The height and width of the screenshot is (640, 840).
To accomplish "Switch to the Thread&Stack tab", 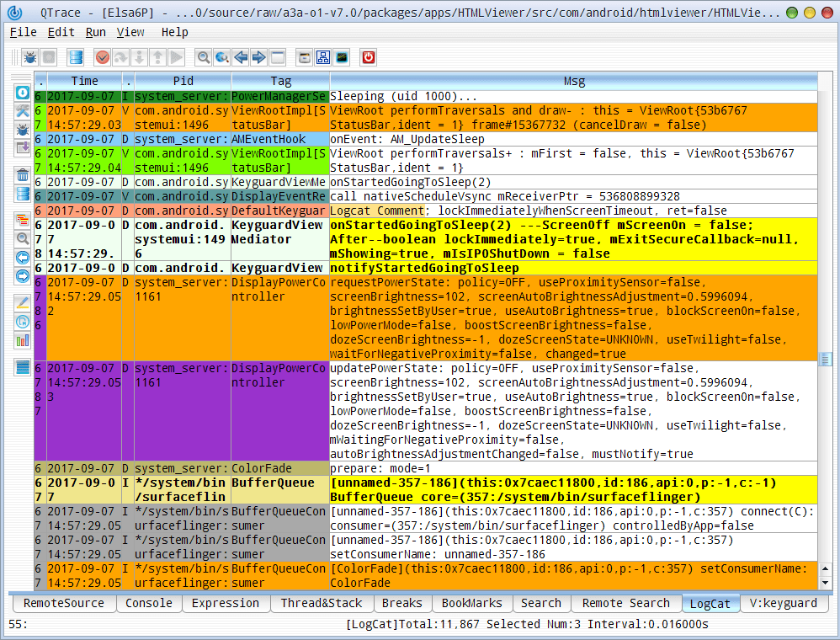I will (x=322, y=603).
